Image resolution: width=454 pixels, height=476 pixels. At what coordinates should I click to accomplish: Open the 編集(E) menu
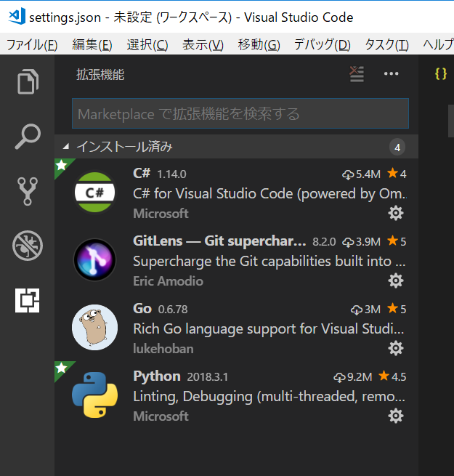tap(92, 45)
